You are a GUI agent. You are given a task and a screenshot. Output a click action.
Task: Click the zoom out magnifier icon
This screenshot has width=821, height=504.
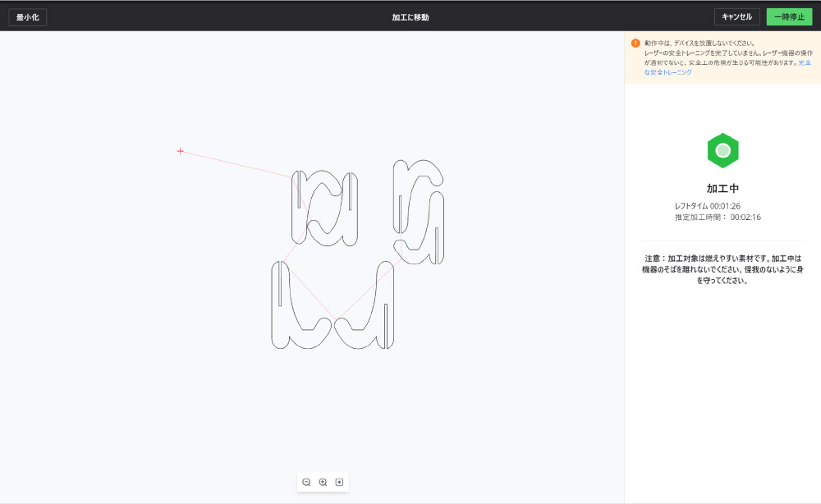coord(306,483)
